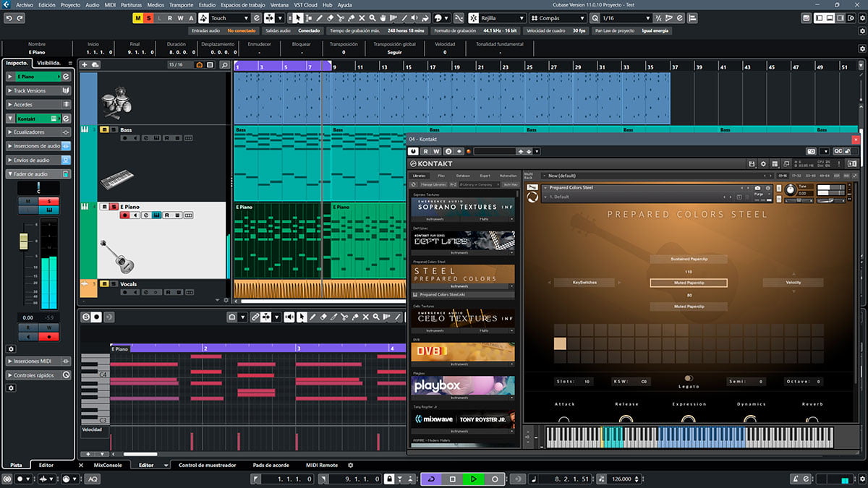The image size is (868, 488).
Task: Open the Compás grid type dropdown
Action: click(x=559, y=17)
